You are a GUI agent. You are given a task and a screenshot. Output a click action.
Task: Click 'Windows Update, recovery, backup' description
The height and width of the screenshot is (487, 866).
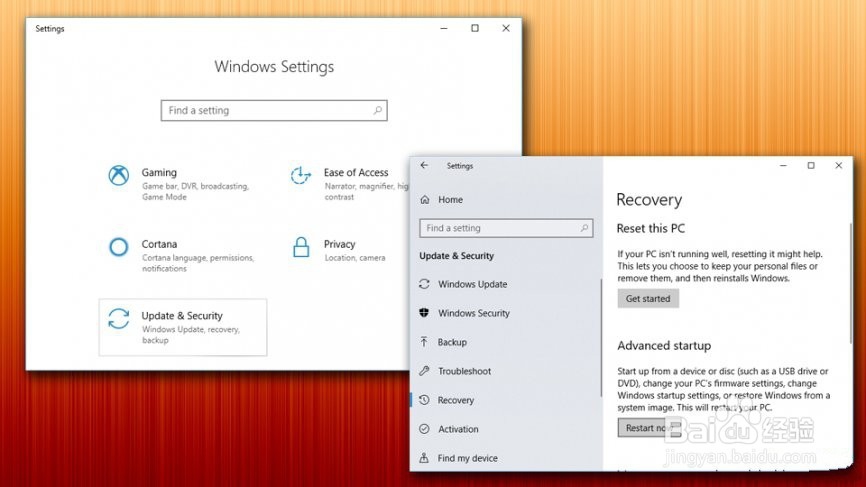pos(191,335)
